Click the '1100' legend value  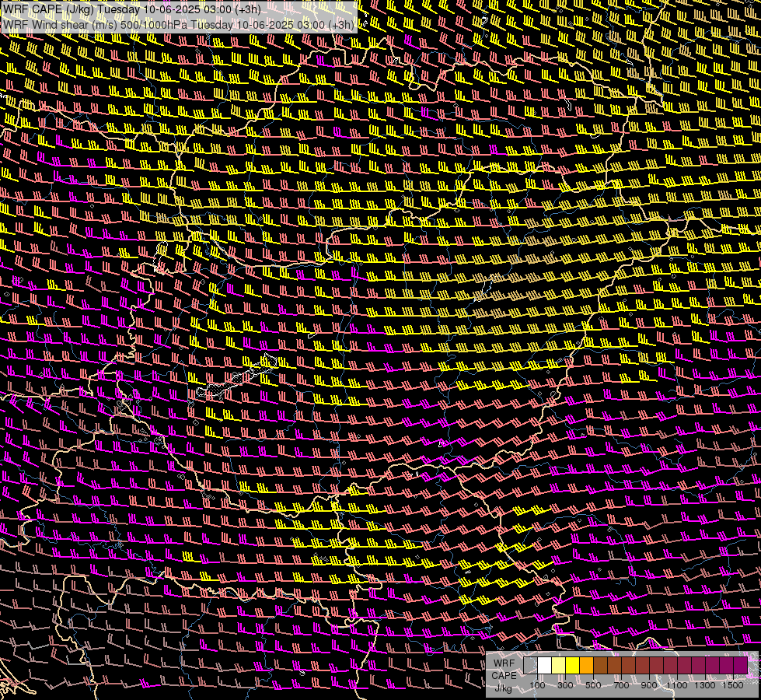[x=676, y=685]
